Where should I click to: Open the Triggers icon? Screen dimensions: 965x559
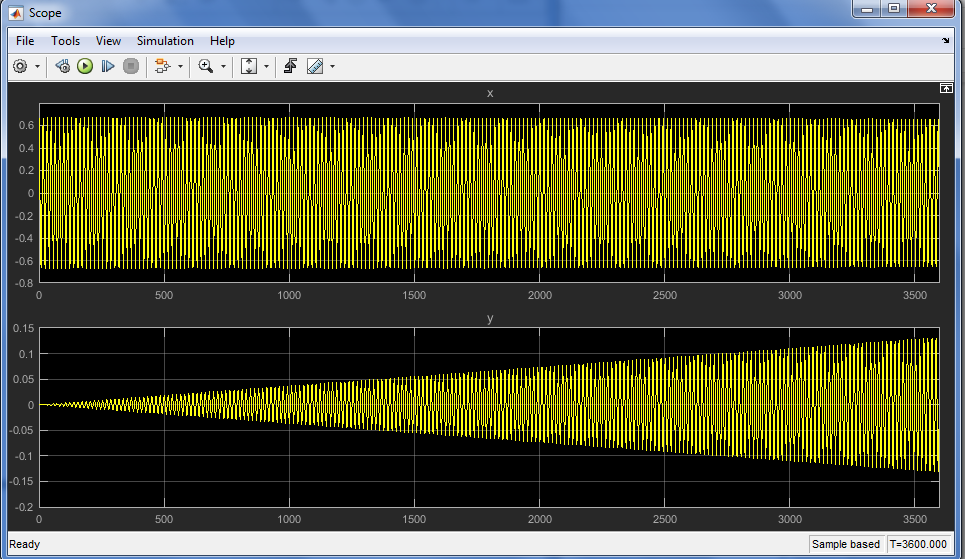(290, 66)
